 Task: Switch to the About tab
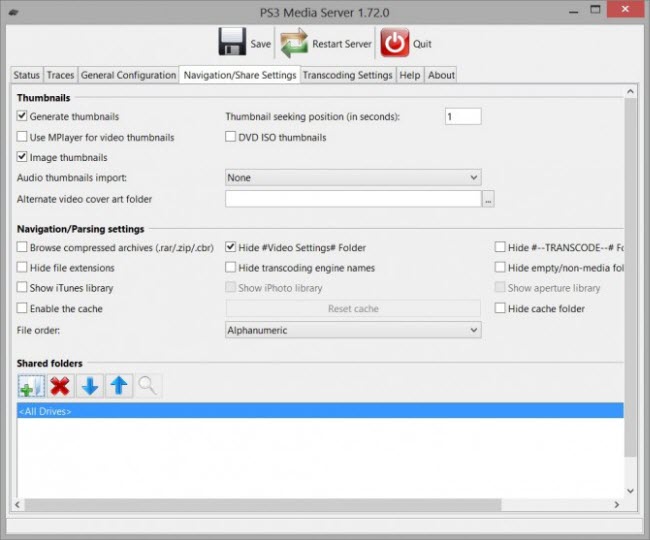441,75
